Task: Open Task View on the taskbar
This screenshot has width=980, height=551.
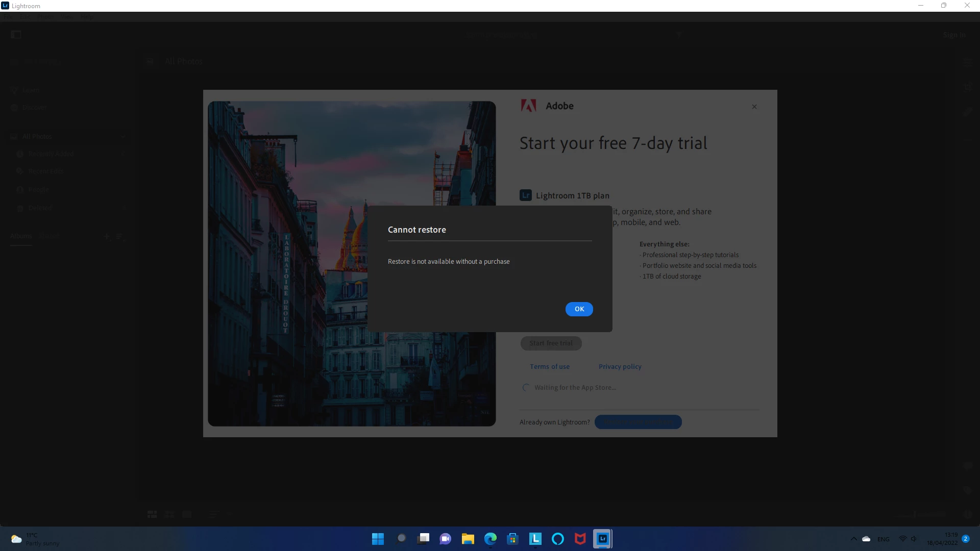Action: click(x=423, y=539)
